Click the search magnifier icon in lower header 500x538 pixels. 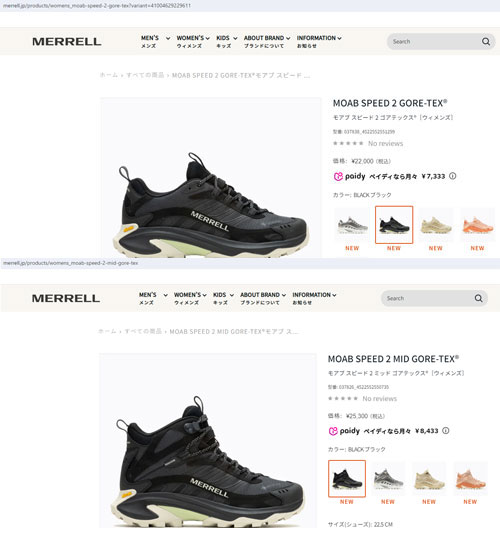point(478,298)
